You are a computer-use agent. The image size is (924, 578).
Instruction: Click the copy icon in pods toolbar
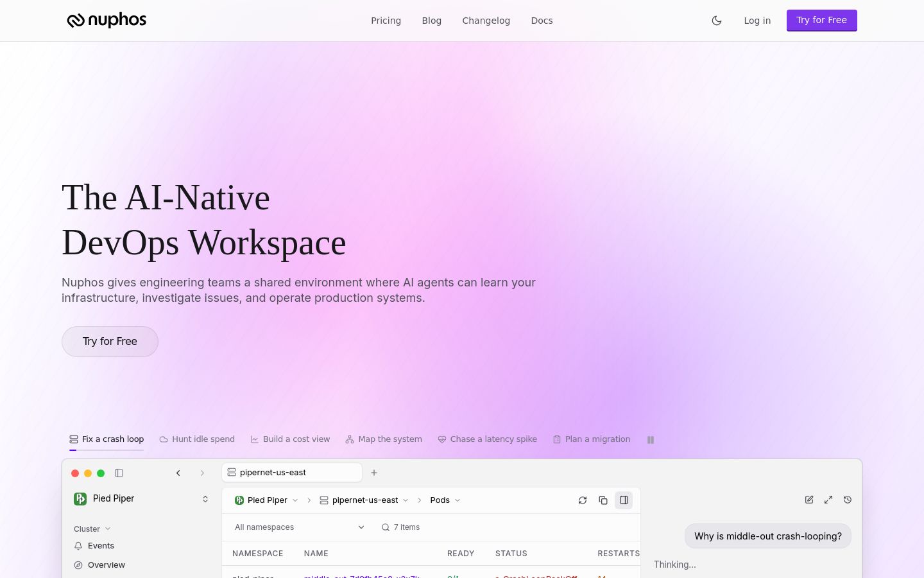[x=603, y=500]
